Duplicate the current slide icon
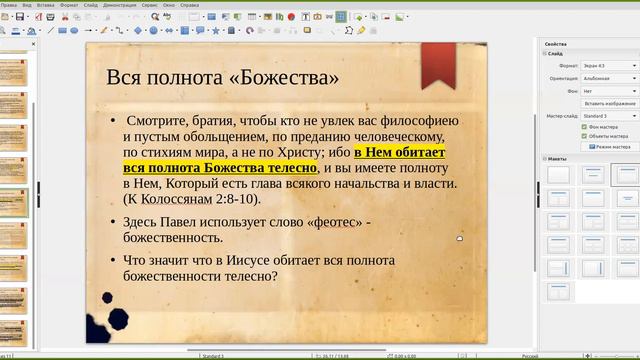640x360 pixels. coord(373,17)
